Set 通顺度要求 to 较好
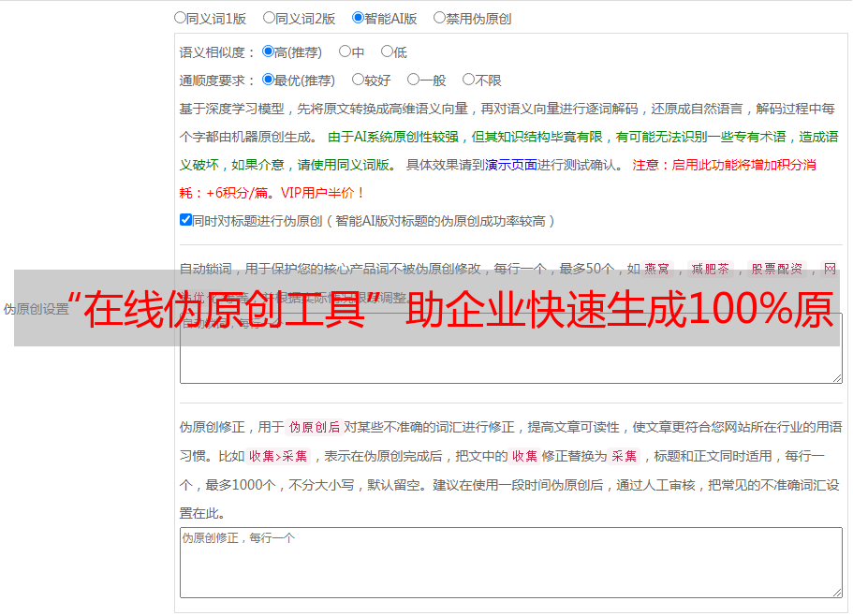 pyautogui.click(x=358, y=80)
